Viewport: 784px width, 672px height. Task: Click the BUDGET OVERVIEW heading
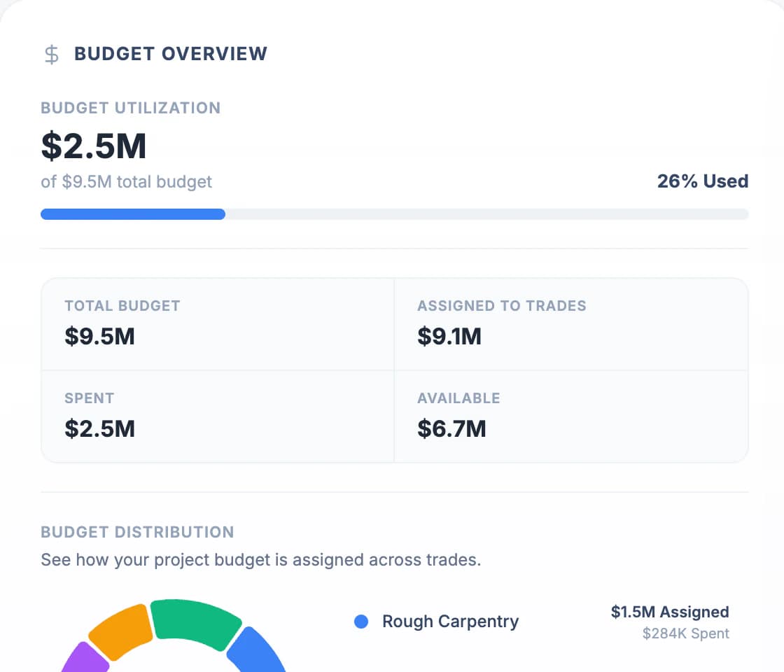(171, 53)
